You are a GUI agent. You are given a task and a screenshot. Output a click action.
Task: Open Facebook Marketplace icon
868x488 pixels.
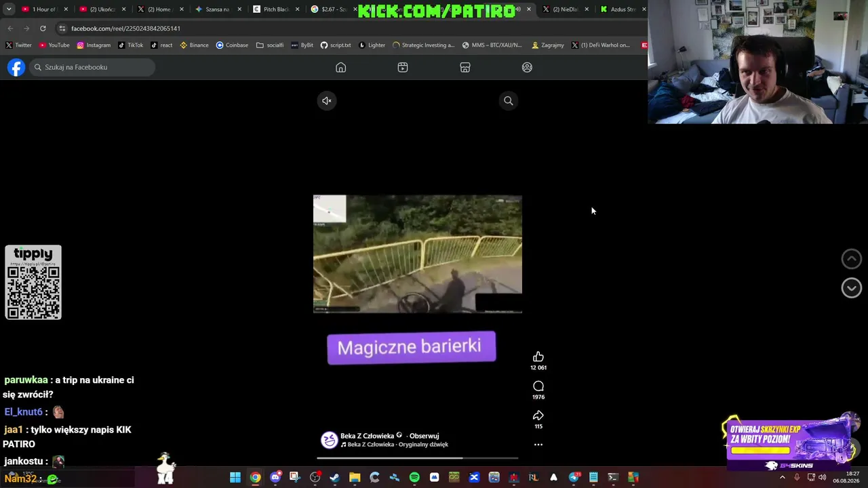point(465,67)
